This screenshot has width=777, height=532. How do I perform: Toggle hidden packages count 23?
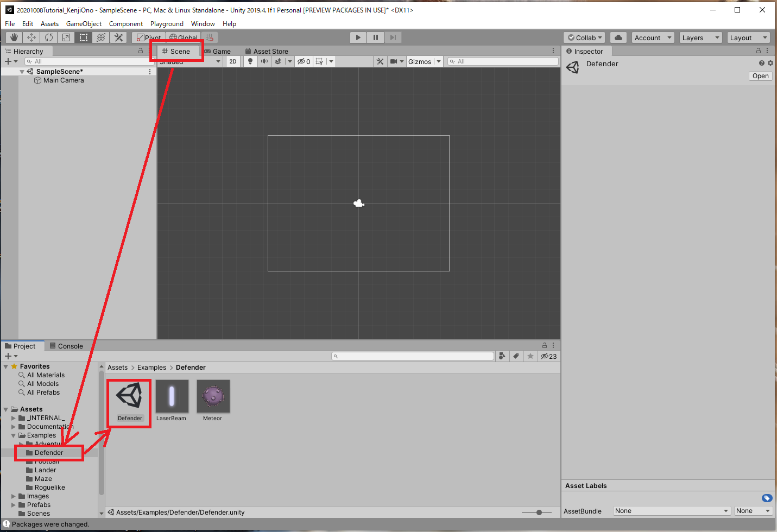pyautogui.click(x=548, y=356)
